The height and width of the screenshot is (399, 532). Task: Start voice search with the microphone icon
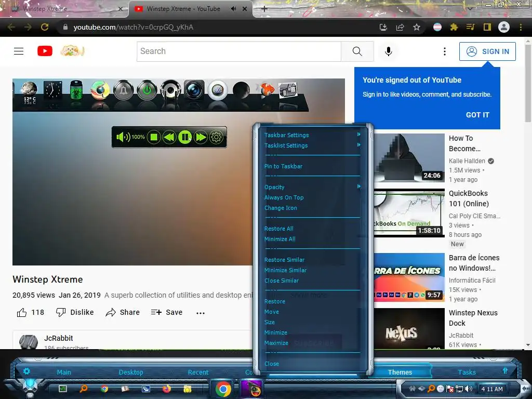[389, 51]
